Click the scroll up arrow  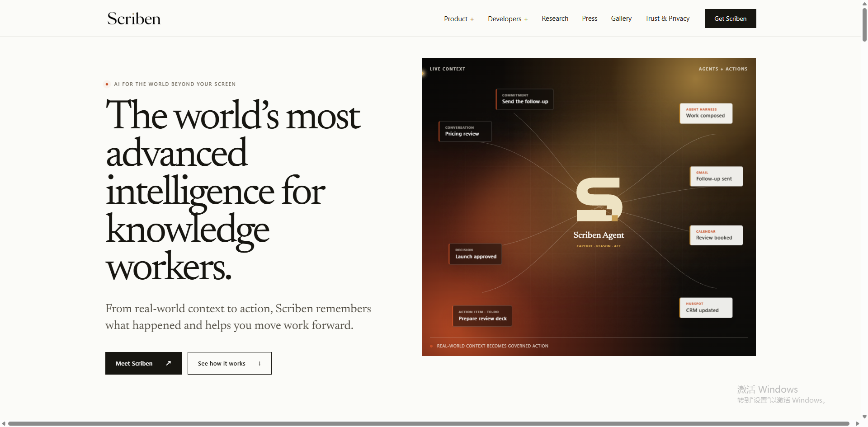[x=864, y=3]
